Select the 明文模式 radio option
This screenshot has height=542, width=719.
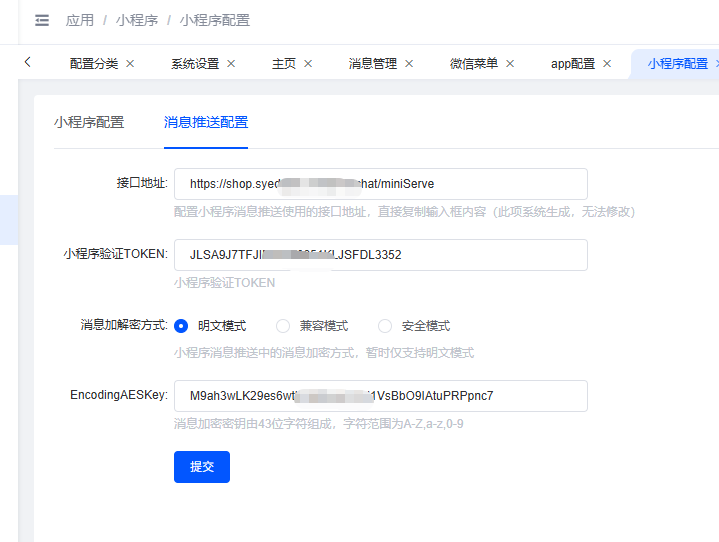pos(181,326)
